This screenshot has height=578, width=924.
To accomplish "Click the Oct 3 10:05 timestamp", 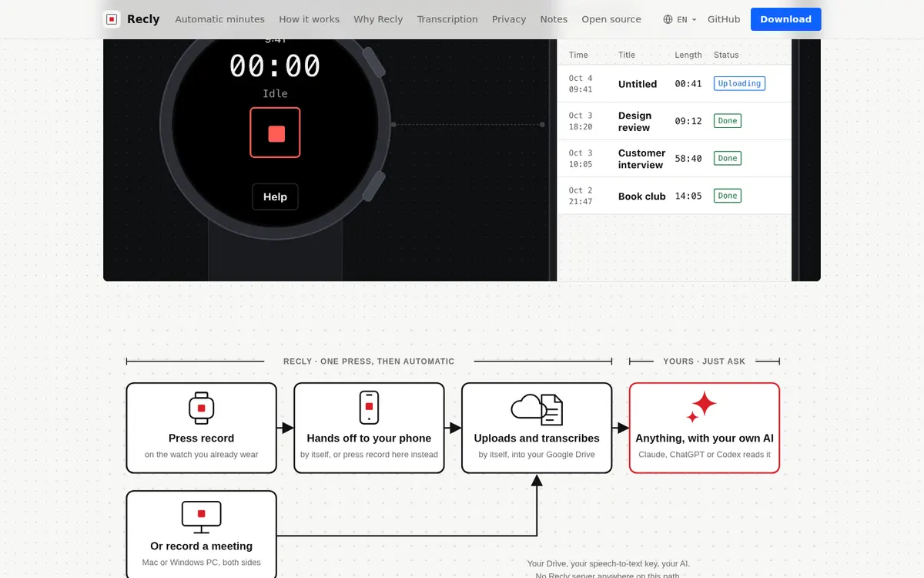I will (x=581, y=159).
